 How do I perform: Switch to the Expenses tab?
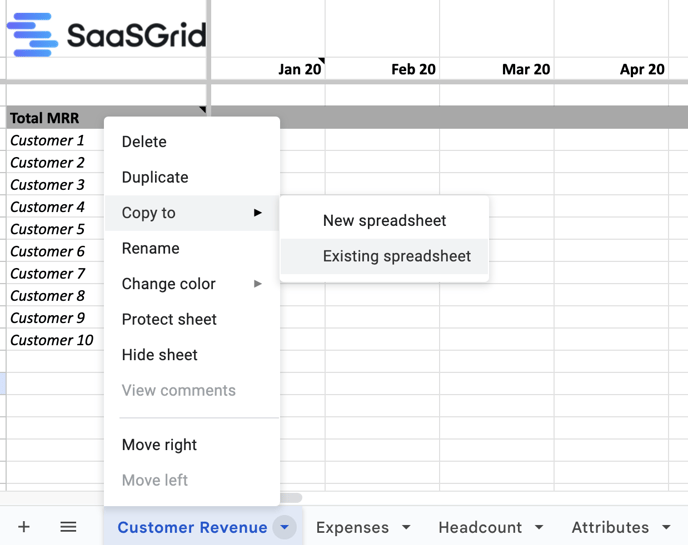(x=352, y=528)
